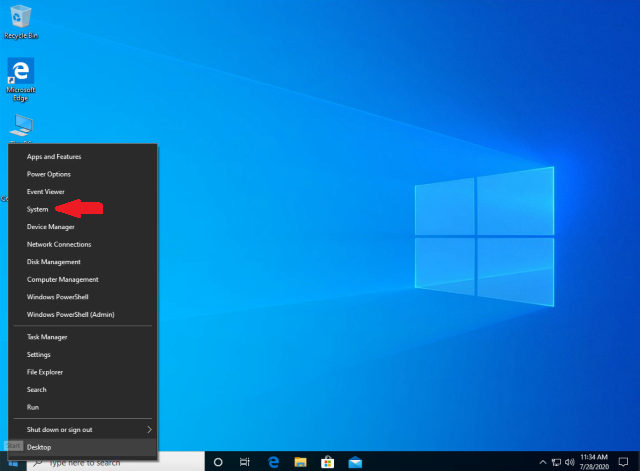Open Device Manager
Screen dimensions: 640x471
tap(82, 227)
